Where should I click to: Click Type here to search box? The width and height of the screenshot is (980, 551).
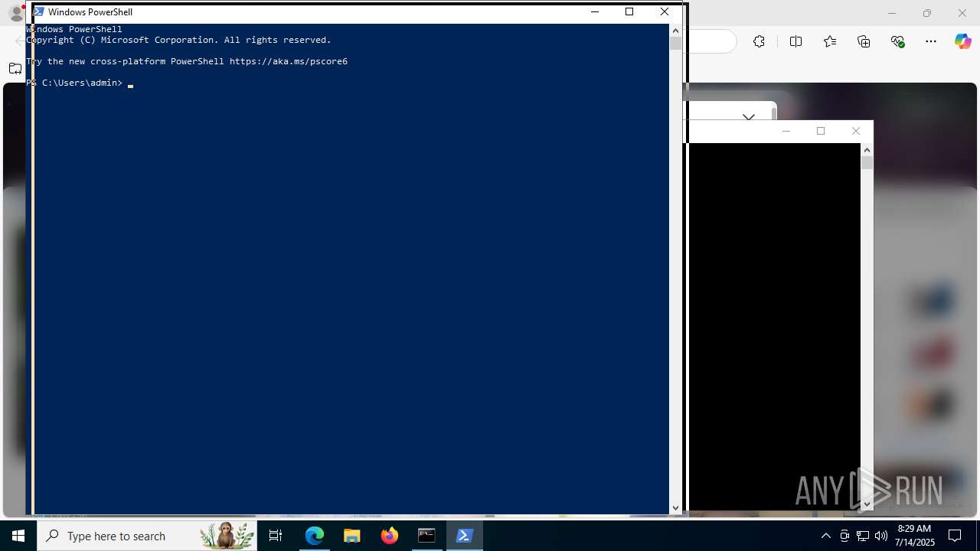coord(147,536)
